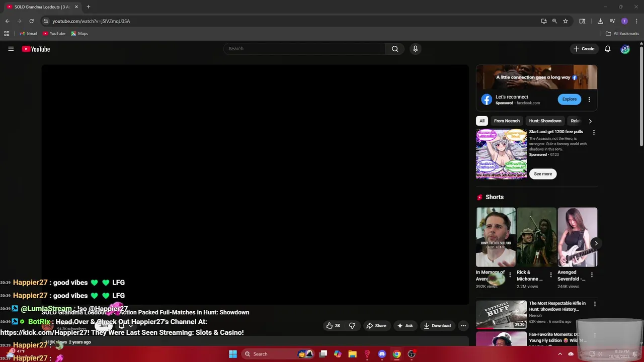Reload the page
This screenshot has width=644, height=362.
point(31,21)
